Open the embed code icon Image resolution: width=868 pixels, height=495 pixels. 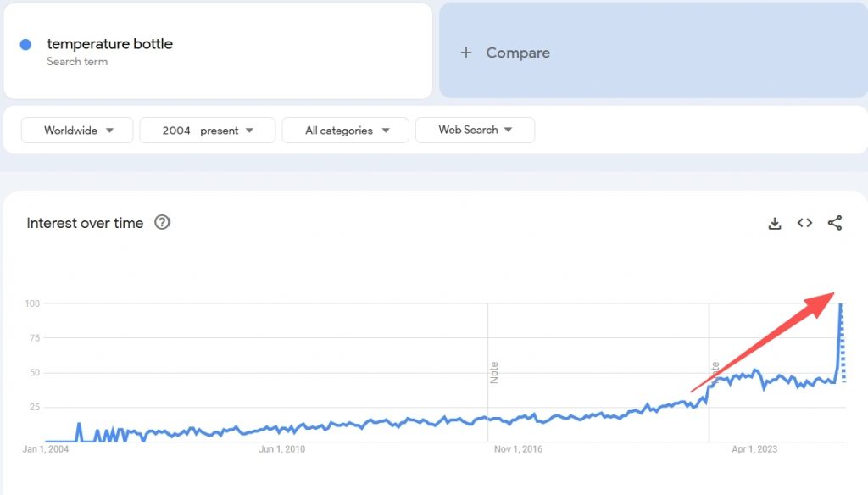click(x=804, y=223)
